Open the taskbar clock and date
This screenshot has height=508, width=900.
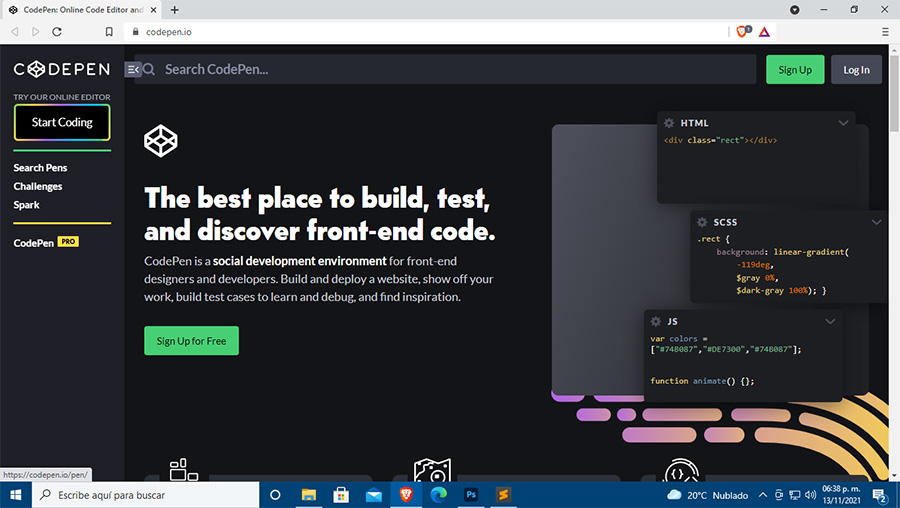tap(841, 495)
